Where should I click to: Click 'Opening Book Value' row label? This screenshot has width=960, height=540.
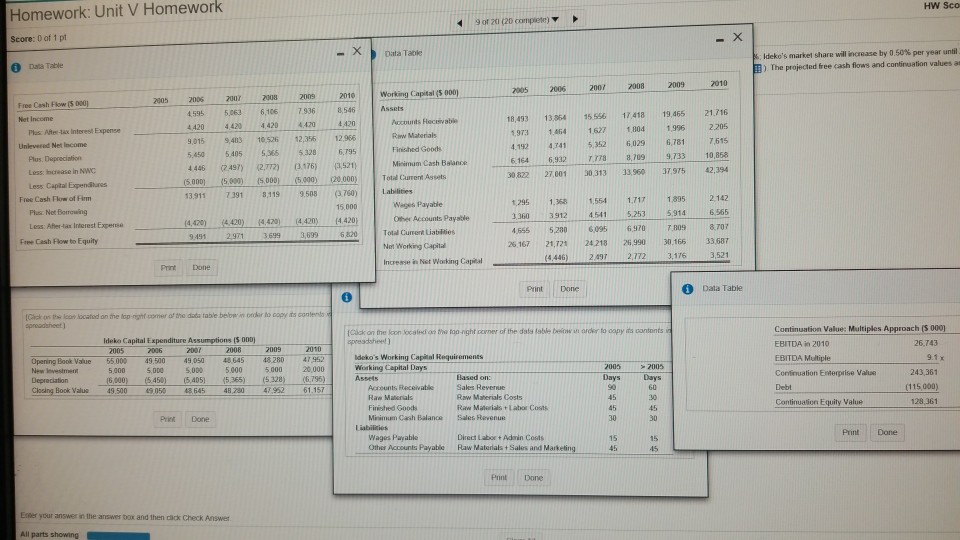pyautogui.click(x=61, y=362)
